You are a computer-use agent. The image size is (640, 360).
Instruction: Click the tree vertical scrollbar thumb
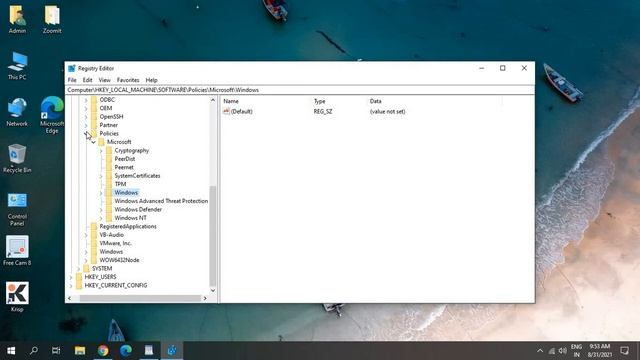pos(213,236)
